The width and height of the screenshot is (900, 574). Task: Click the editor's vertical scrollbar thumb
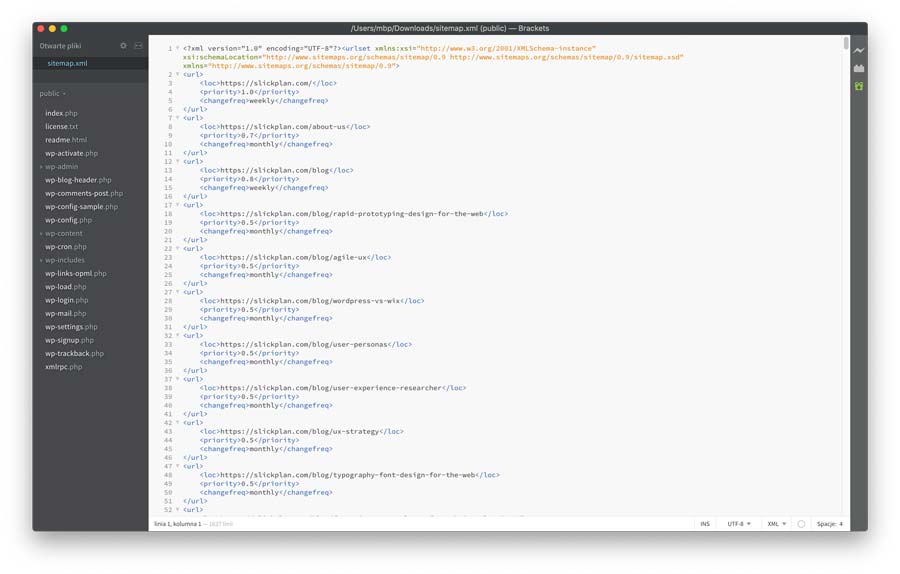pos(846,43)
